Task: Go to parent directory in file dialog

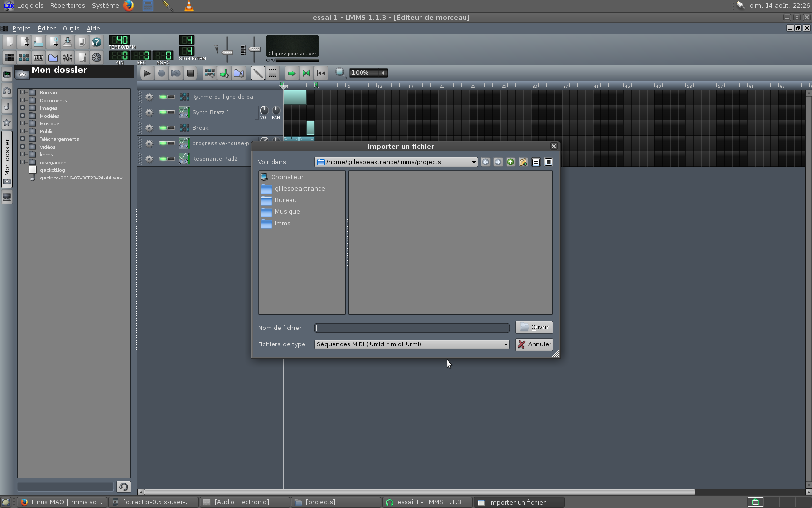Action: 510,162
